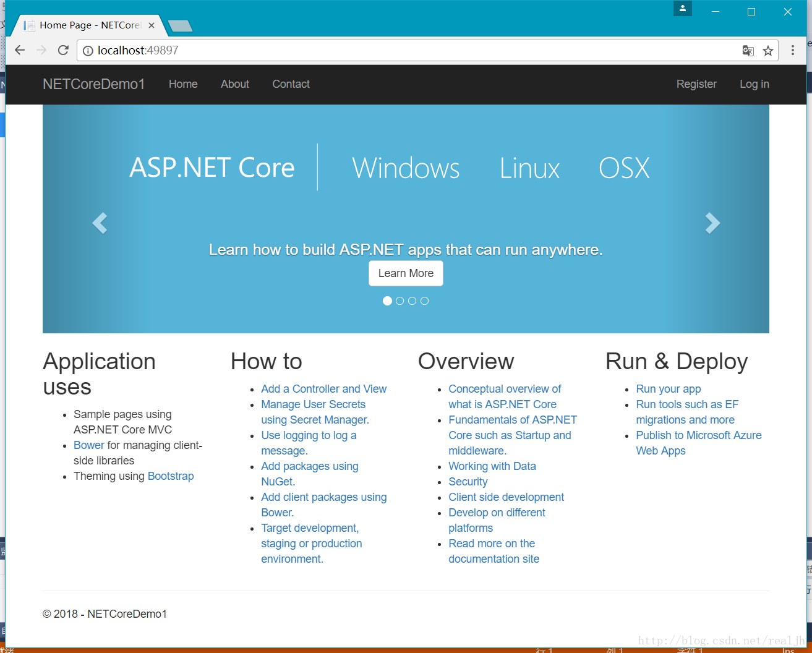
Task: Show previous carousel slide
Action: coord(100,223)
